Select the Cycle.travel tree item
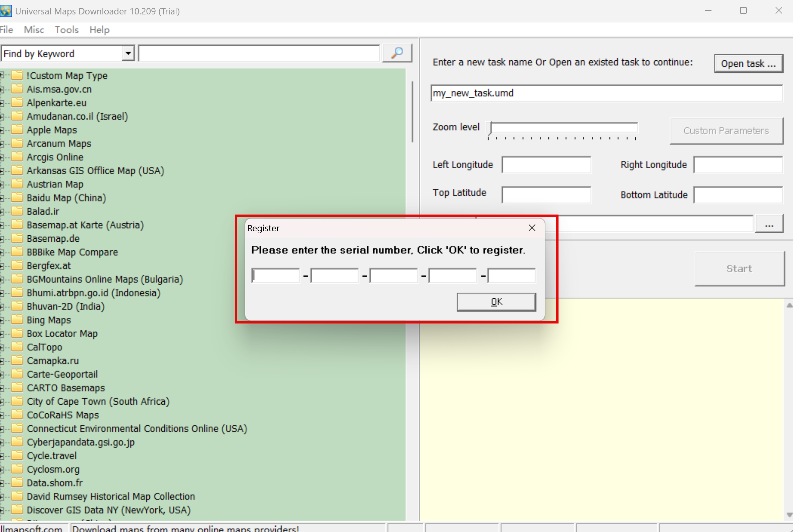Viewport: 793px width, 532px height. tap(52, 456)
